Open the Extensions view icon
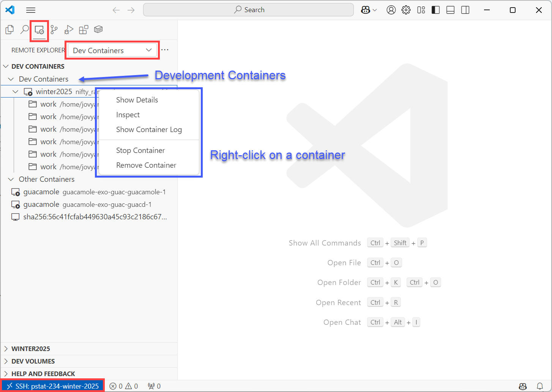 coord(84,29)
